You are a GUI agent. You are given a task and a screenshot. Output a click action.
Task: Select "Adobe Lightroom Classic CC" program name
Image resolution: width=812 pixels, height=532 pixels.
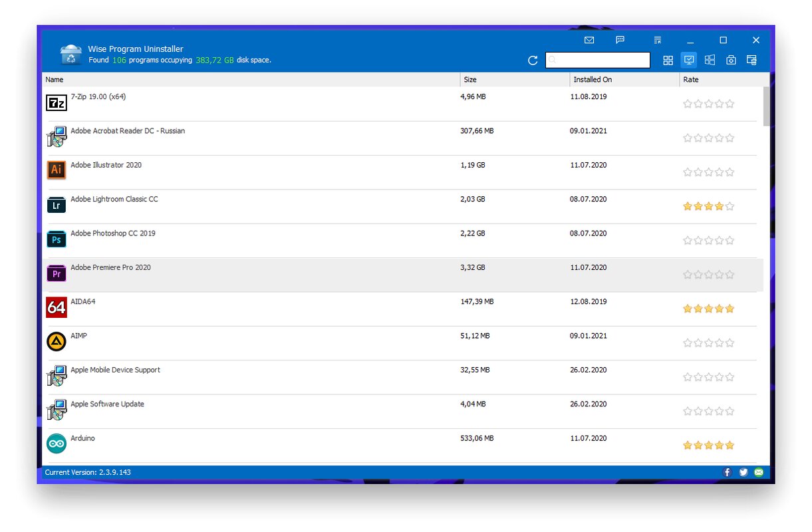(114, 199)
